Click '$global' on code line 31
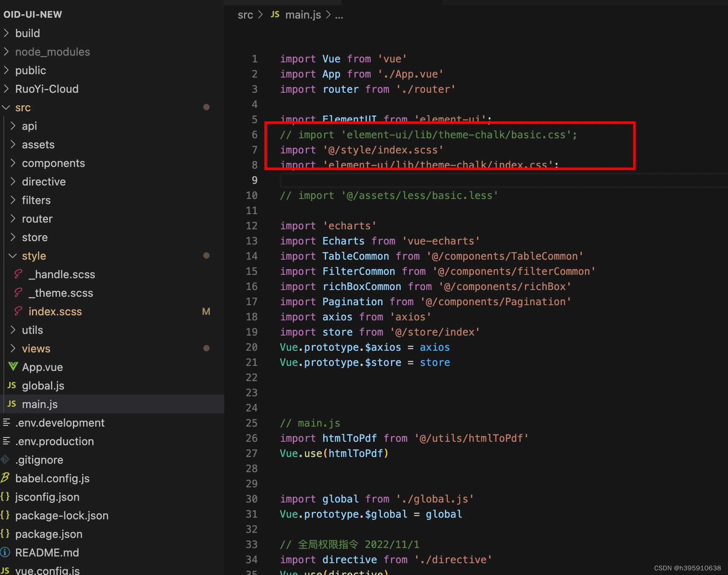728x575 pixels. (386, 514)
